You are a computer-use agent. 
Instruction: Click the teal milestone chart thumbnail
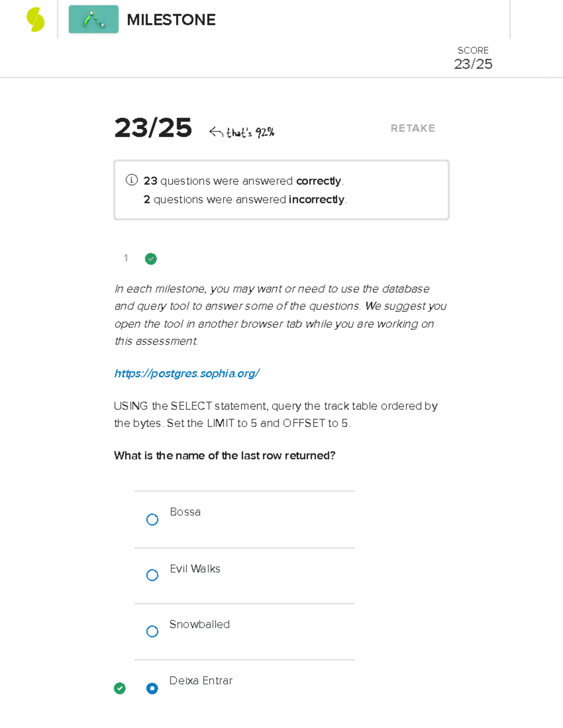[93, 20]
